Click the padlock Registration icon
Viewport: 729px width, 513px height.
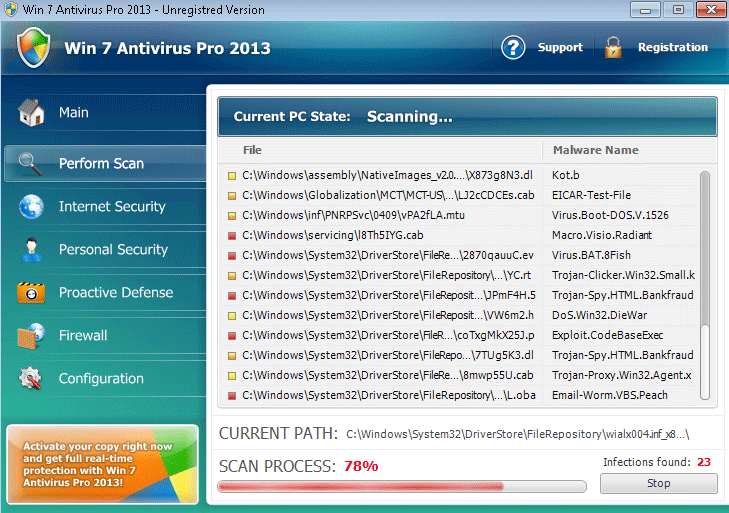[613, 47]
